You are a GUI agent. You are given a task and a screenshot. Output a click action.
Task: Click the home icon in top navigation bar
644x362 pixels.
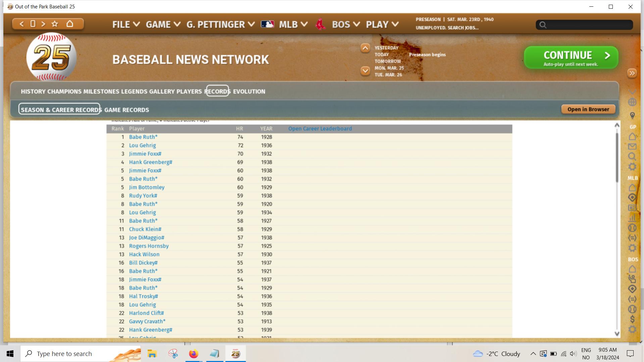[x=70, y=24]
